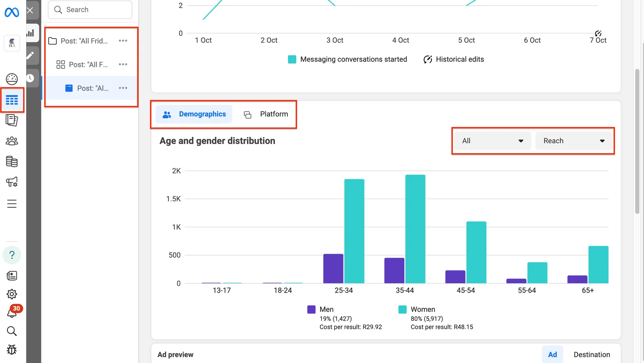Switch to Platform tab
This screenshot has height=363, width=644.
click(266, 114)
